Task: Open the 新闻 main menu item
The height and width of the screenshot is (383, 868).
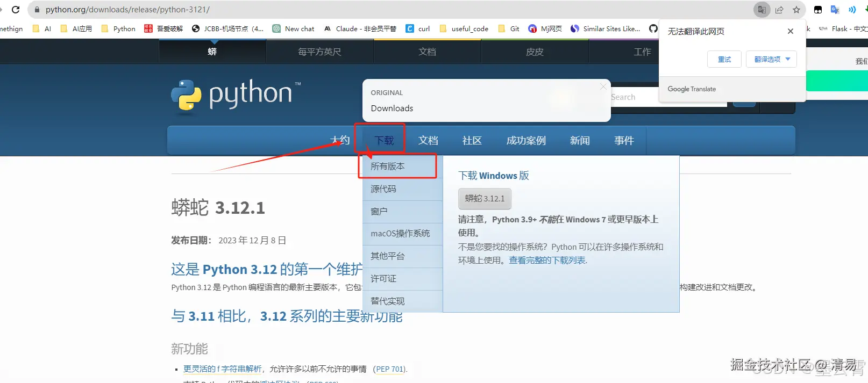Action: click(x=580, y=140)
